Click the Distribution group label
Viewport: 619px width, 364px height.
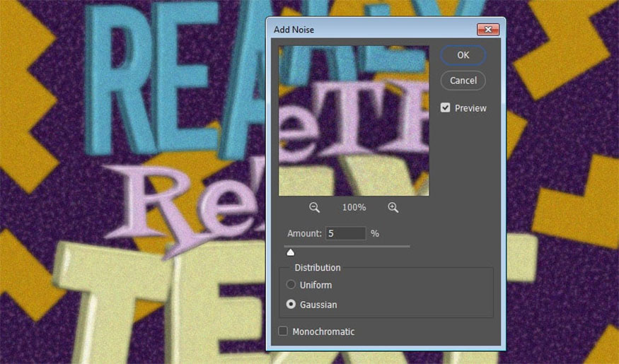click(x=318, y=268)
